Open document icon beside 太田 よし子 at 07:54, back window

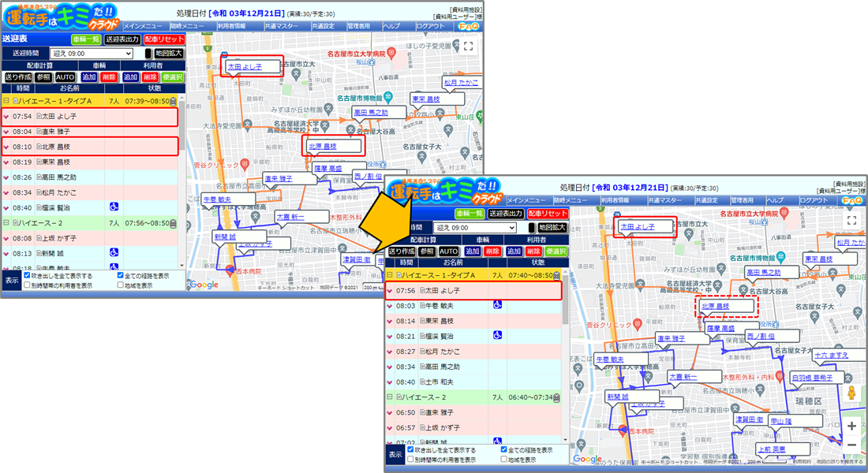point(39,116)
